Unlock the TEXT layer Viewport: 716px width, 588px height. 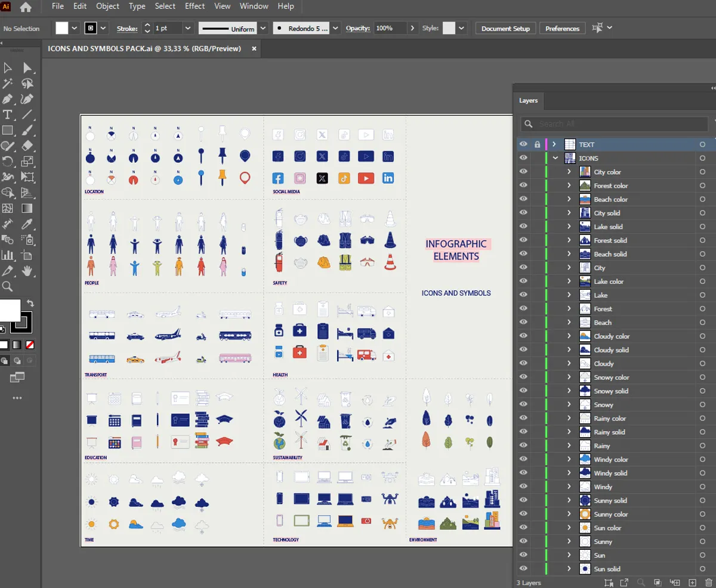tap(539, 144)
